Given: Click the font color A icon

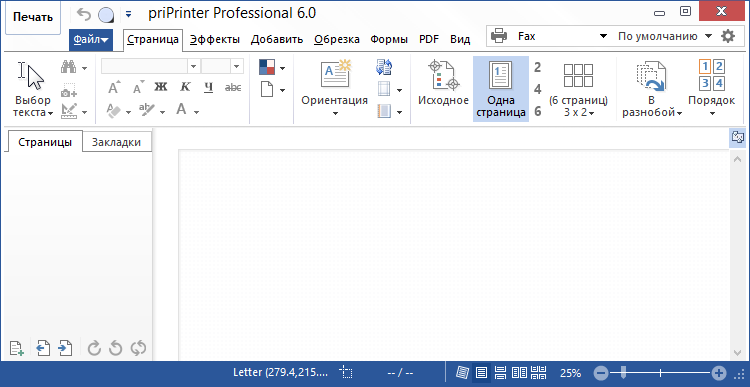Looking at the screenshot, I should coord(181,110).
